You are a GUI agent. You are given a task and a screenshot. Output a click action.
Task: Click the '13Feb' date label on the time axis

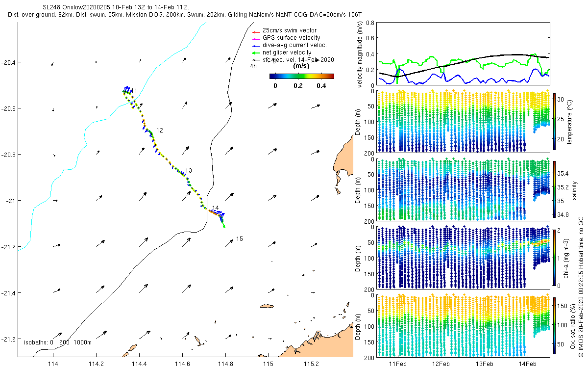tap(484, 364)
